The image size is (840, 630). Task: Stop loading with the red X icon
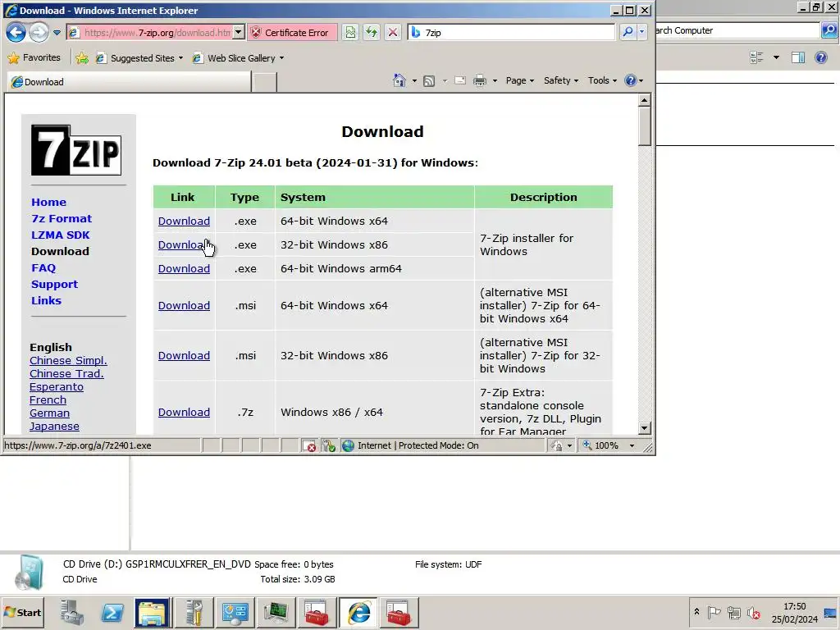(393, 33)
